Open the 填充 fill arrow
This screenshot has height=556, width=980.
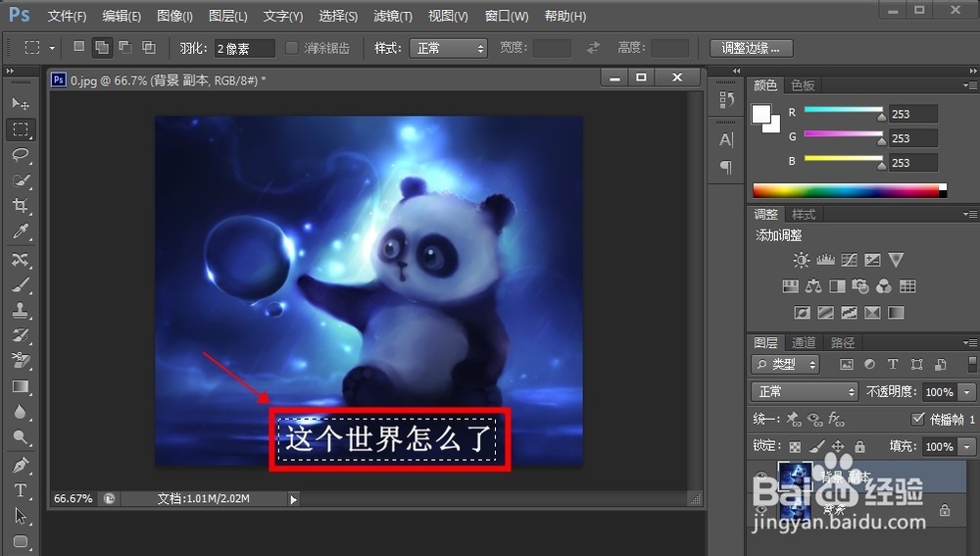(967, 446)
